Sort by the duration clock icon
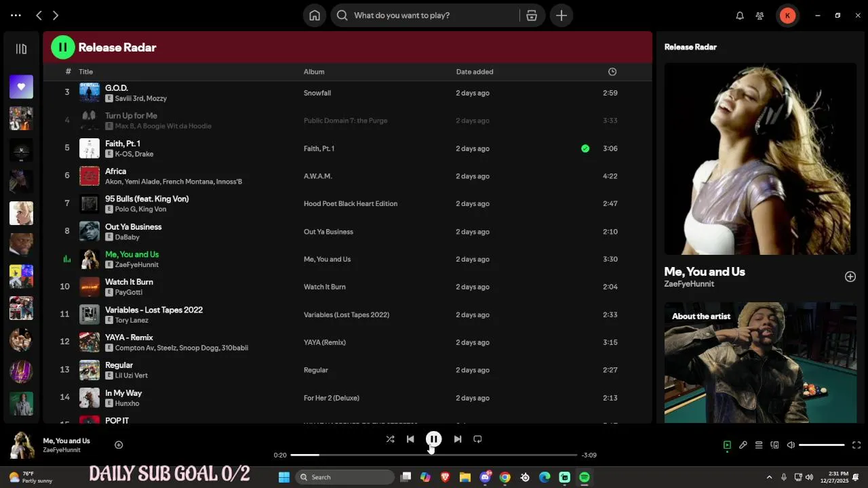This screenshot has width=868, height=488. coord(612,72)
